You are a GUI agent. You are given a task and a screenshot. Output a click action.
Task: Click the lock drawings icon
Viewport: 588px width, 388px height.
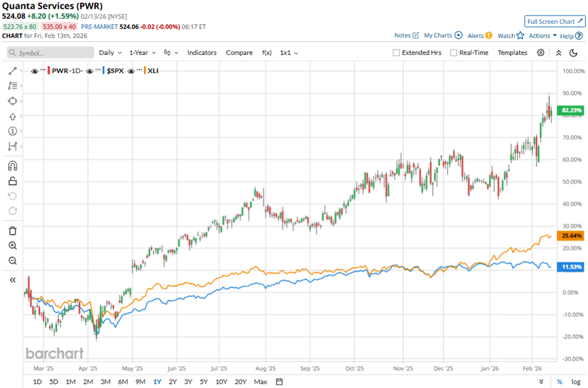click(x=13, y=181)
